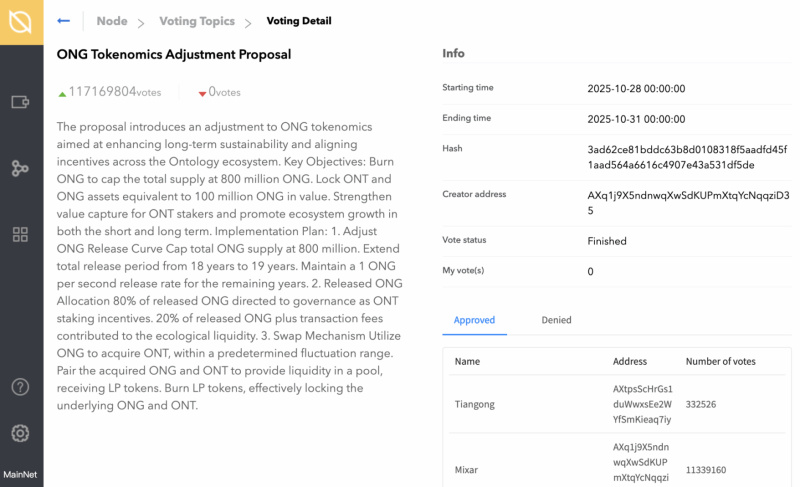Select the Mixar row in table
Screen dimensions: 800x487
click(617, 462)
